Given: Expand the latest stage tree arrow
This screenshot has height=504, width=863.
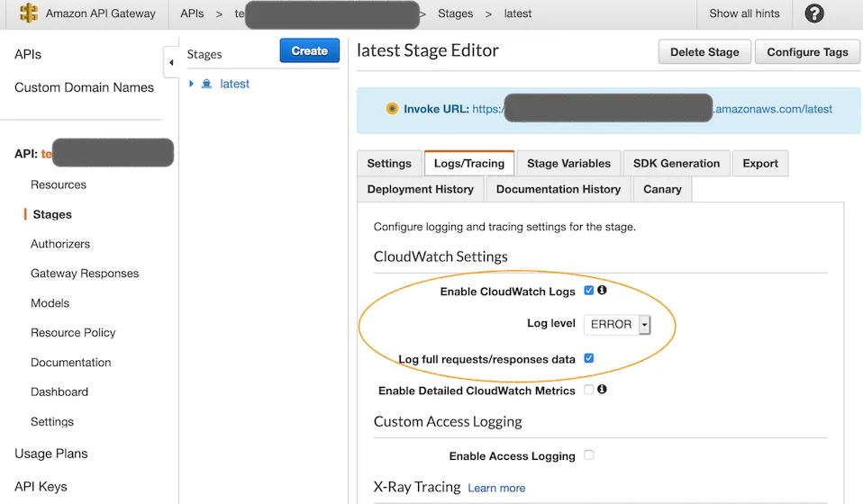Looking at the screenshot, I should point(192,84).
